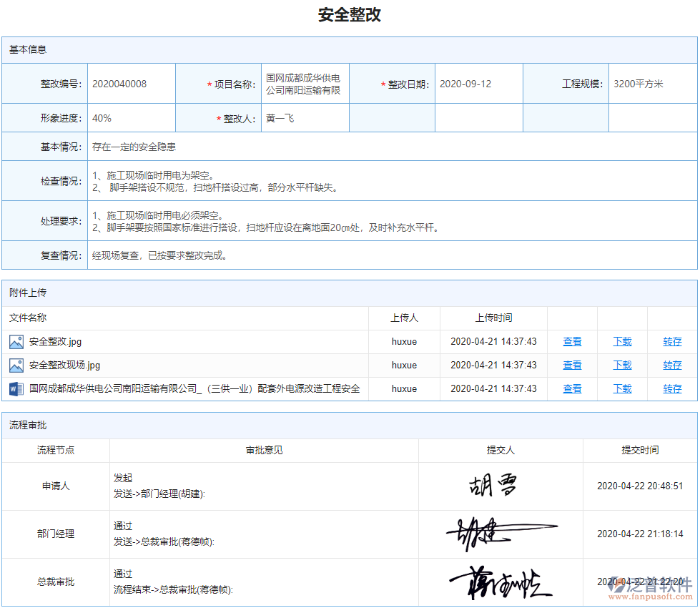700x608 pixels.
Task: Click the 流程审批 section header
Action: (27, 426)
